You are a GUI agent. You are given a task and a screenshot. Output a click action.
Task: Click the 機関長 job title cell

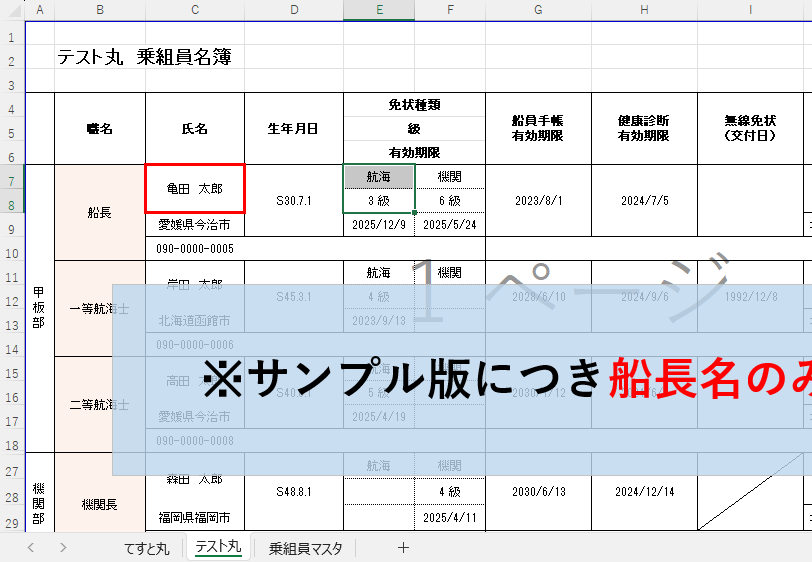click(100, 504)
